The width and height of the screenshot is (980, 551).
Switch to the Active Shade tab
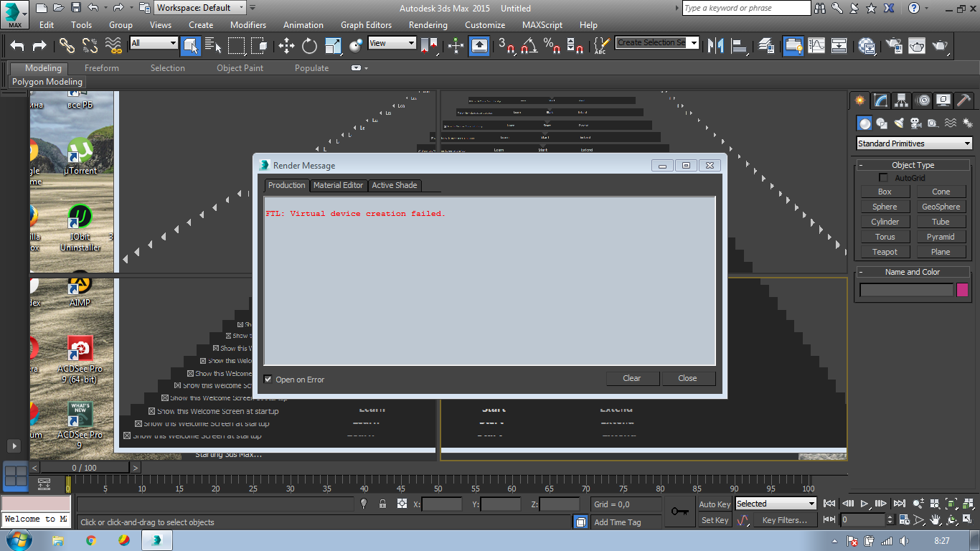pos(395,185)
